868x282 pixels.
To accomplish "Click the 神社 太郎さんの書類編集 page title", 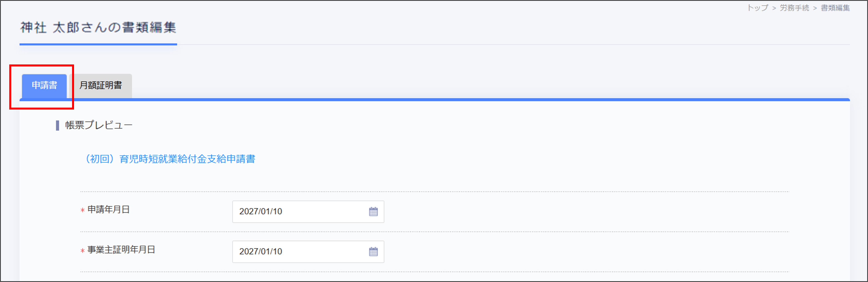I will tap(98, 27).
